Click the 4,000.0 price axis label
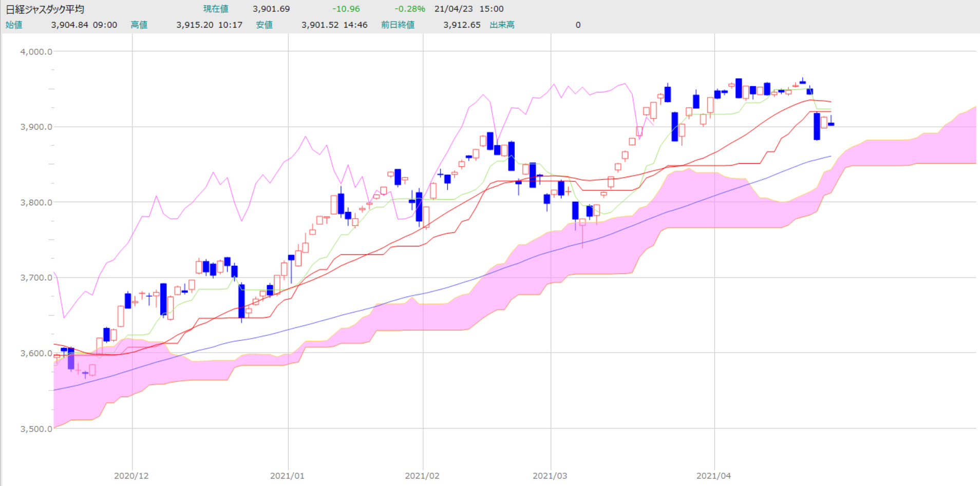The image size is (980, 486). click(36, 52)
